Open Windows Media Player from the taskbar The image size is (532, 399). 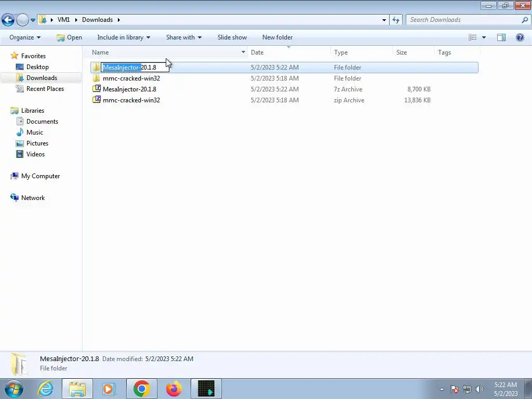point(109,389)
